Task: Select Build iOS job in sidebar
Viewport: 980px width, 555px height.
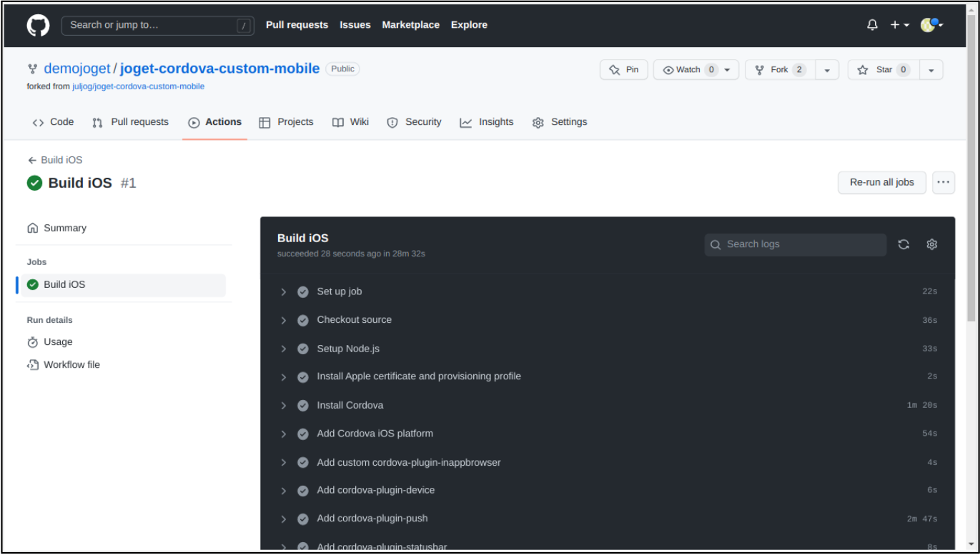Action: [121, 284]
